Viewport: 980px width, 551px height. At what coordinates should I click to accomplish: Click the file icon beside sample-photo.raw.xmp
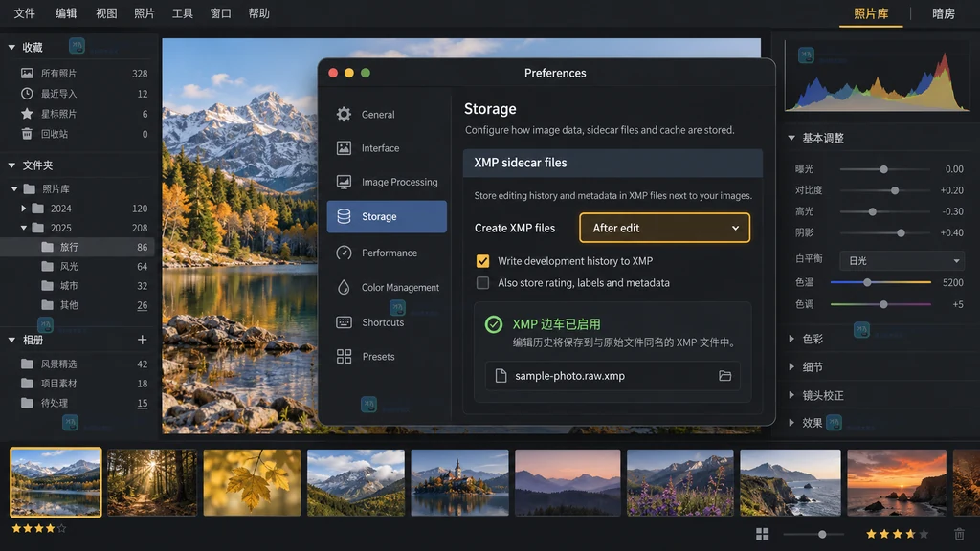(501, 375)
